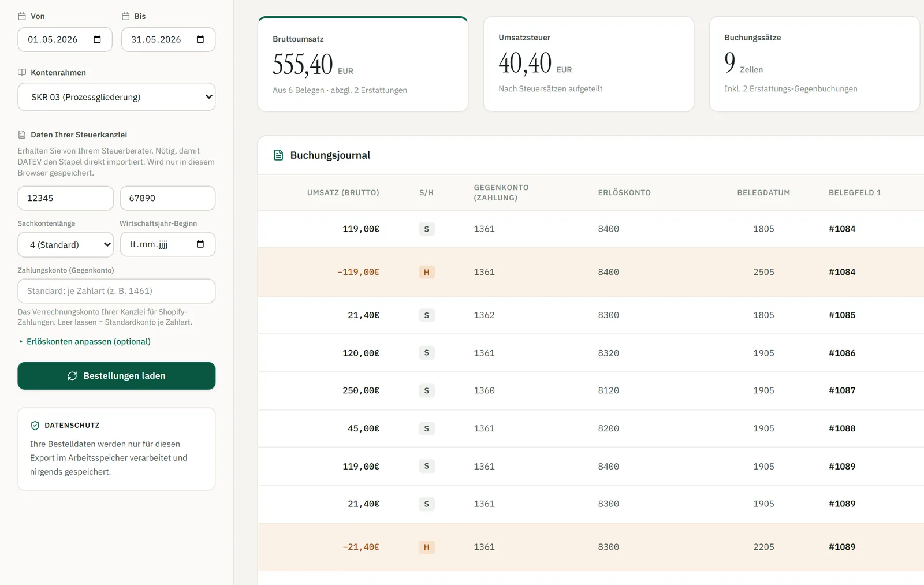Click the input field containing 12345
Viewport: 924px width, 585px height.
(66, 198)
